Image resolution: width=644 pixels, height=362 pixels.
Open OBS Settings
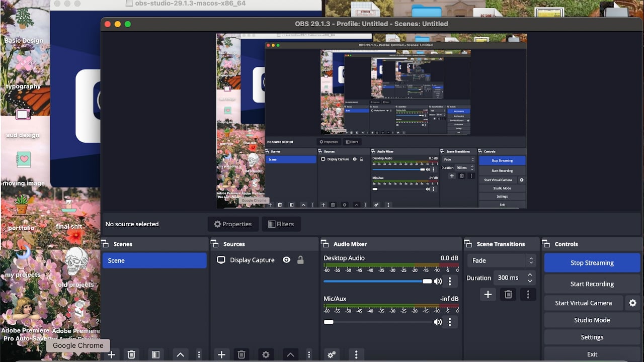(592, 337)
